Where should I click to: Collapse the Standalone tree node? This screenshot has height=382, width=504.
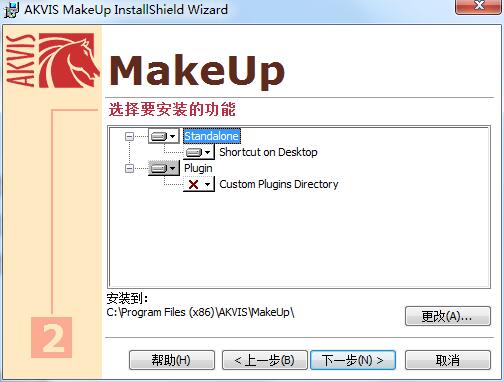(129, 136)
